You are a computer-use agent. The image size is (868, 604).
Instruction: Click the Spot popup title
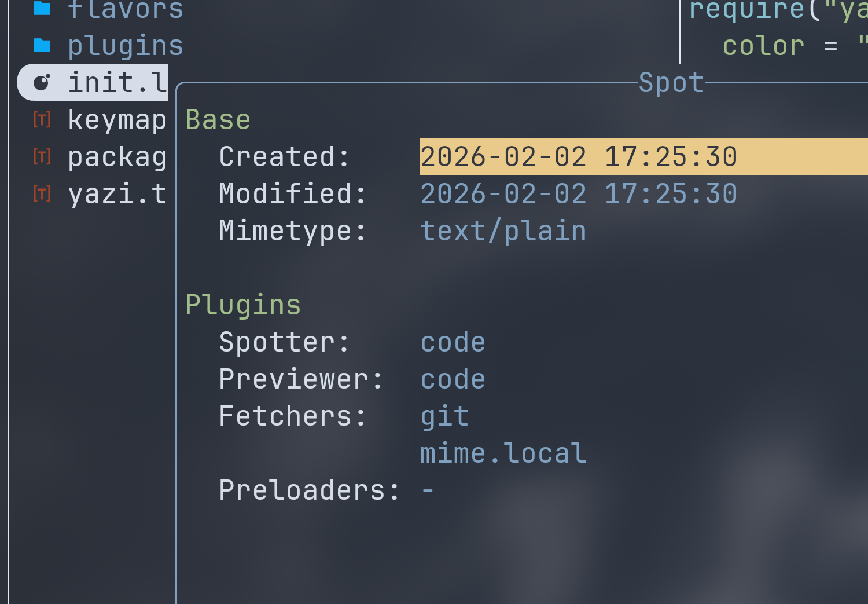point(671,83)
